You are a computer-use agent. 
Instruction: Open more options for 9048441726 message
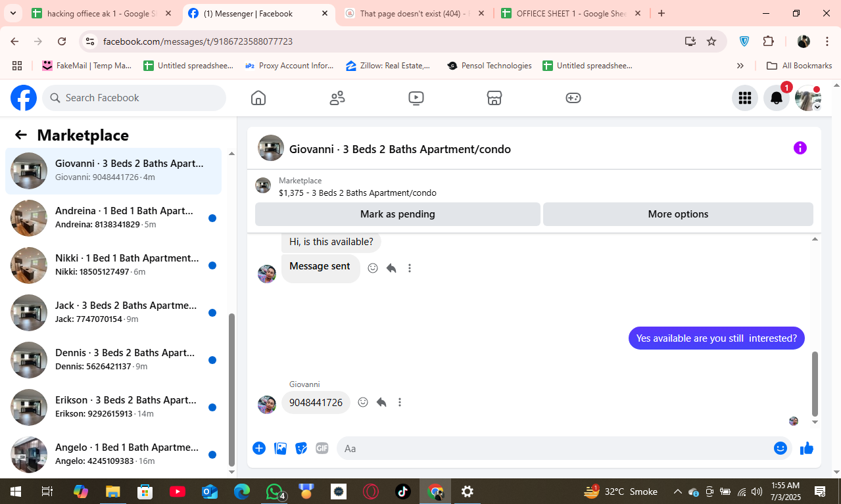(x=400, y=402)
